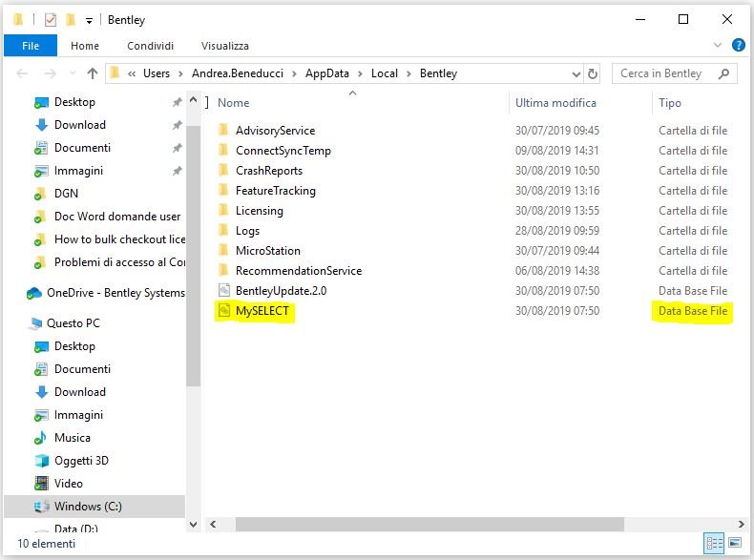Image resolution: width=754 pixels, height=560 pixels.
Task: Select the Windows (C:) drive
Action: point(88,507)
